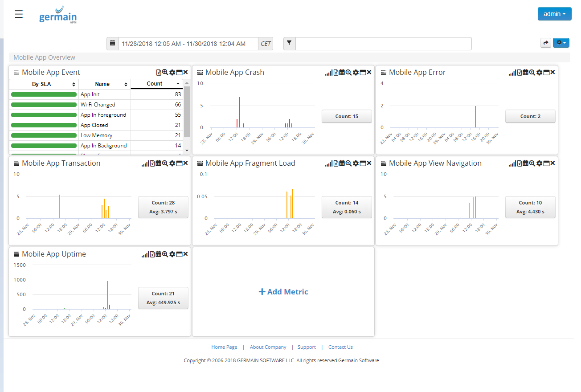Show chart view icon on Mobile App Transaction
581x392 pixels.
(145, 163)
